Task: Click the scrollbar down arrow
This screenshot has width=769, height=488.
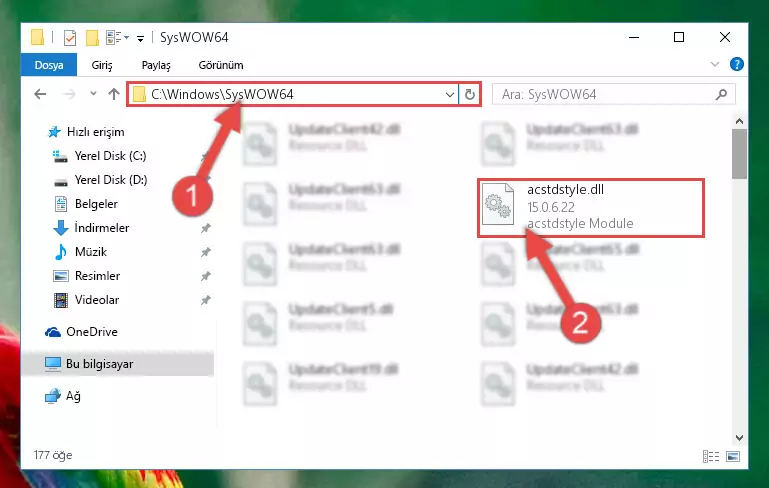Action: coord(740,437)
